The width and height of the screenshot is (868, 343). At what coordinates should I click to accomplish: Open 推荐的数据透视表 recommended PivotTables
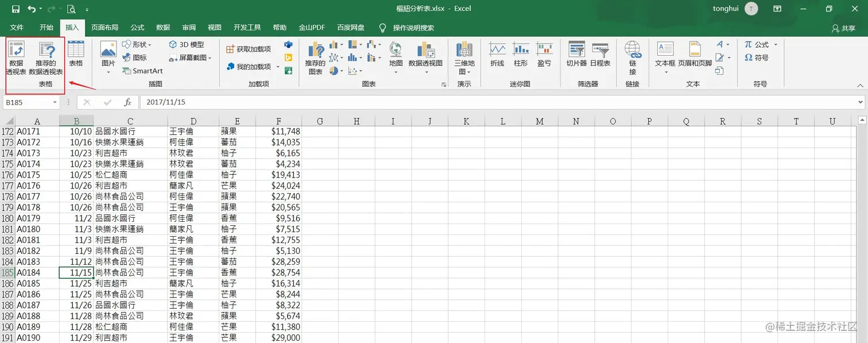(x=46, y=58)
